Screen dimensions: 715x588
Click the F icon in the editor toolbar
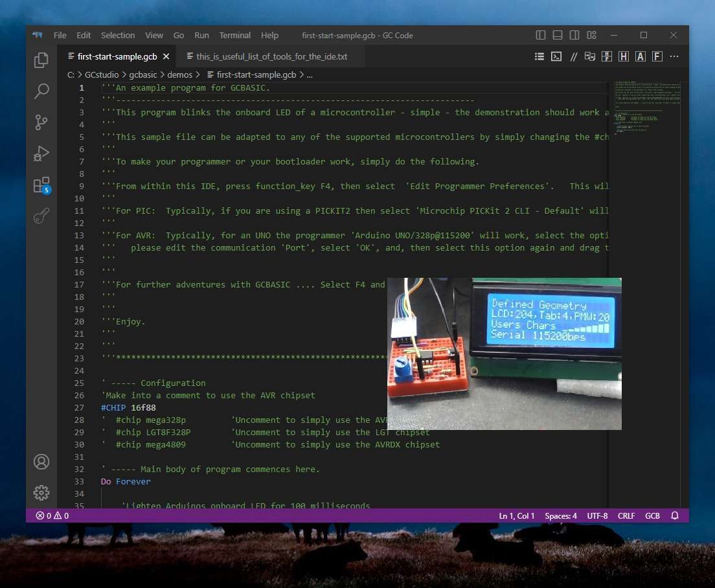pyautogui.click(x=657, y=56)
